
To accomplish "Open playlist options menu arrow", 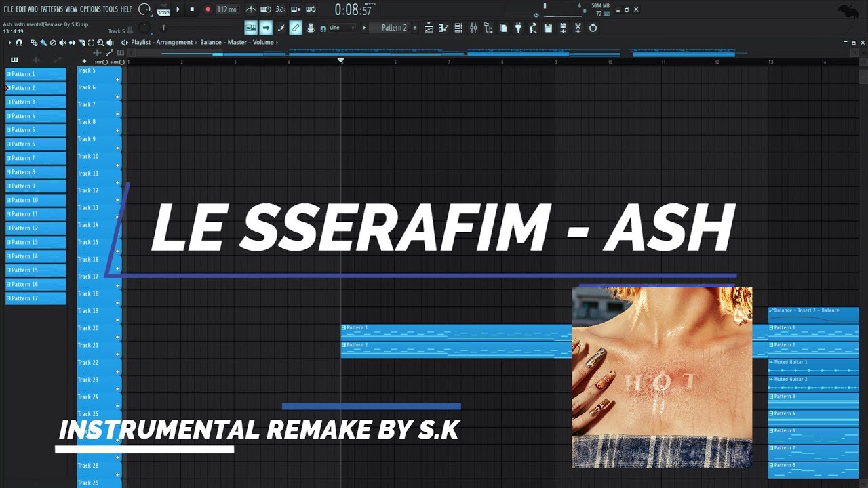I will click(x=9, y=43).
